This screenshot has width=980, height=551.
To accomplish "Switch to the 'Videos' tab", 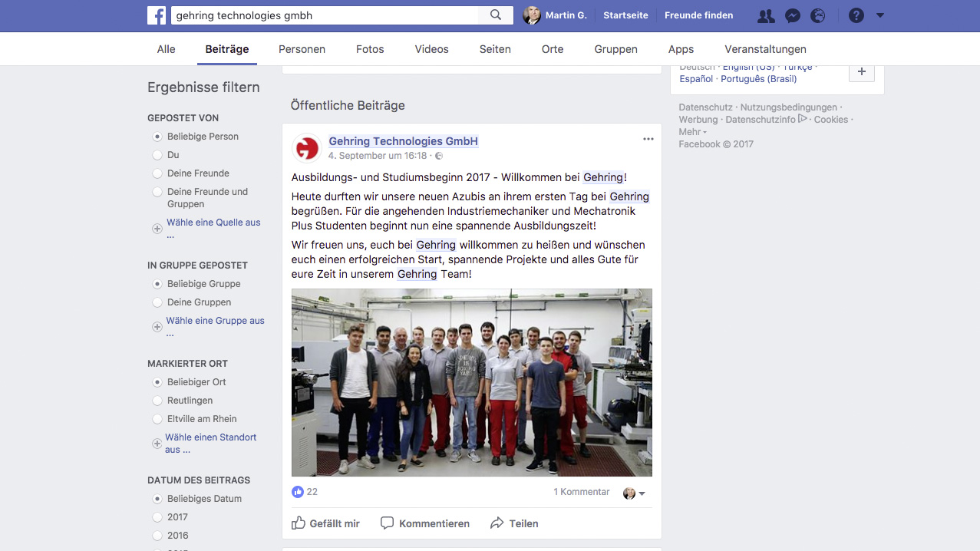I will click(x=432, y=49).
